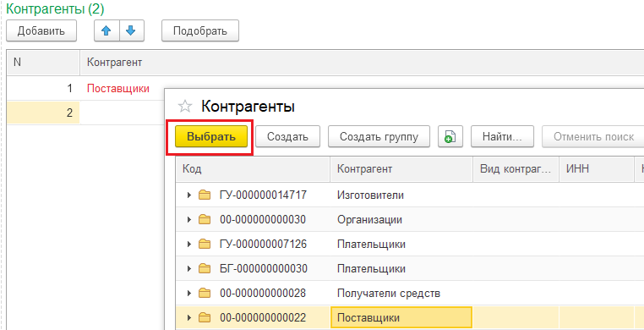Click code 00-000000000028
The height and width of the screenshot is (330, 644).
coord(263,294)
